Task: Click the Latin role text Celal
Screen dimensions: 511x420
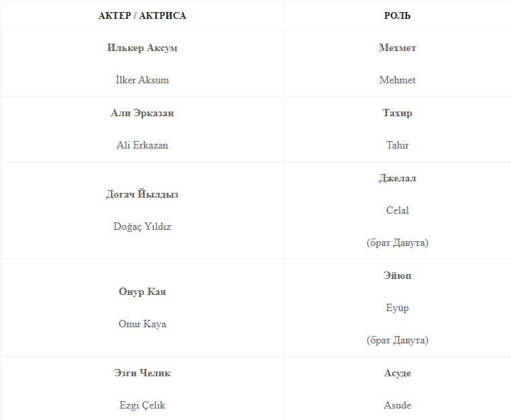Action: (x=397, y=210)
